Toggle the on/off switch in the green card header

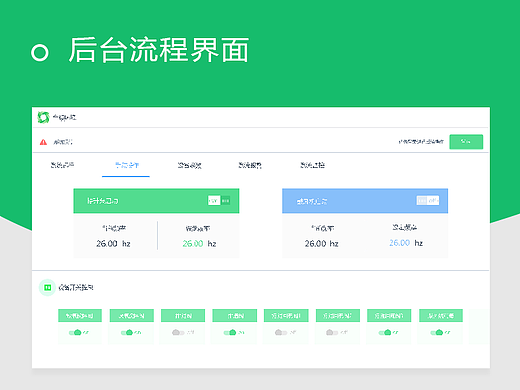pyautogui.click(x=219, y=201)
